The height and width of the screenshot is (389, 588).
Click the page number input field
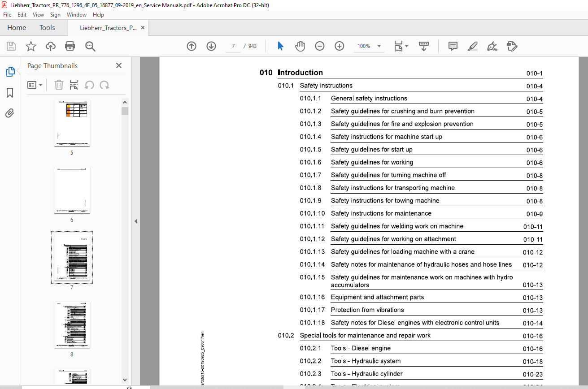click(x=233, y=46)
